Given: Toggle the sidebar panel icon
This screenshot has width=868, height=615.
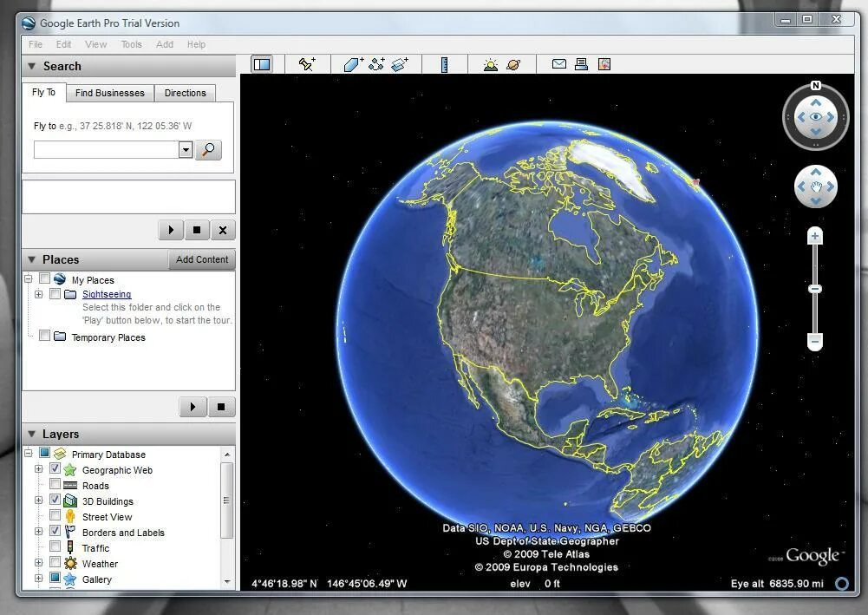Looking at the screenshot, I should coord(263,64).
